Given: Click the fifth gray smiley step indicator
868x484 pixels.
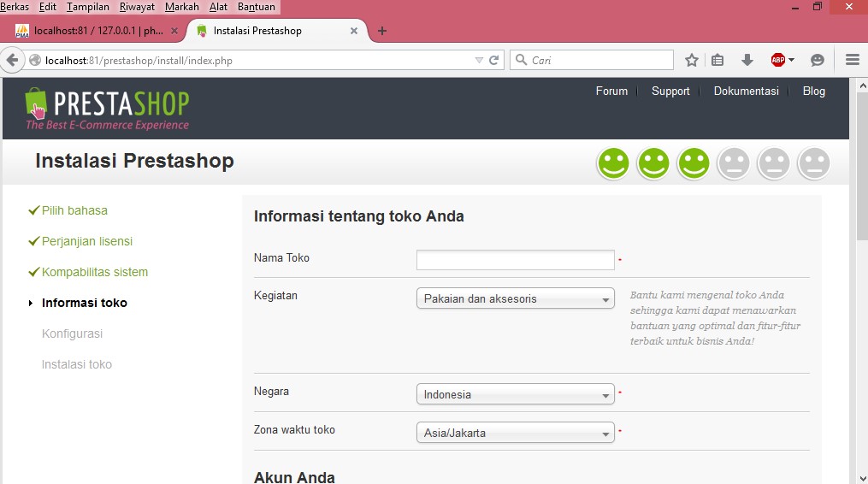Looking at the screenshot, I should 774,163.
